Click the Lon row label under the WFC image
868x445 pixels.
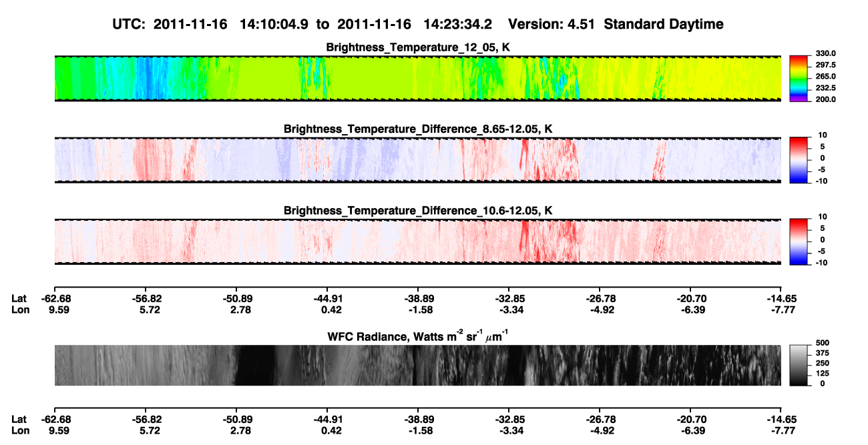[20, 432]
